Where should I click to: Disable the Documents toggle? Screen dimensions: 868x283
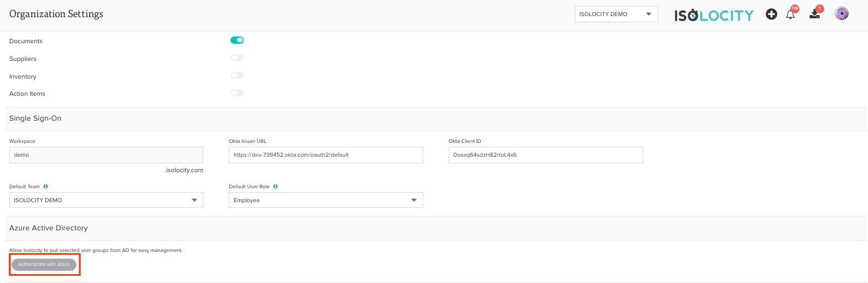click(x=237, y=40)
